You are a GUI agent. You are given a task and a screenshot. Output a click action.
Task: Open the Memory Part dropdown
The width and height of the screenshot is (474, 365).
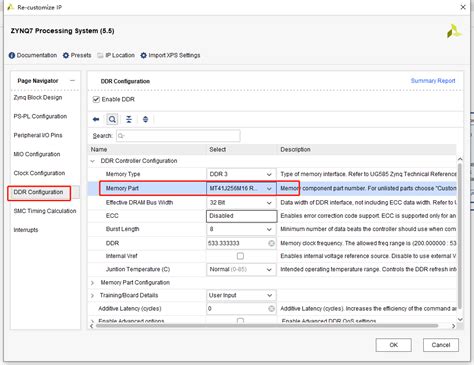(x=241, y=188)
